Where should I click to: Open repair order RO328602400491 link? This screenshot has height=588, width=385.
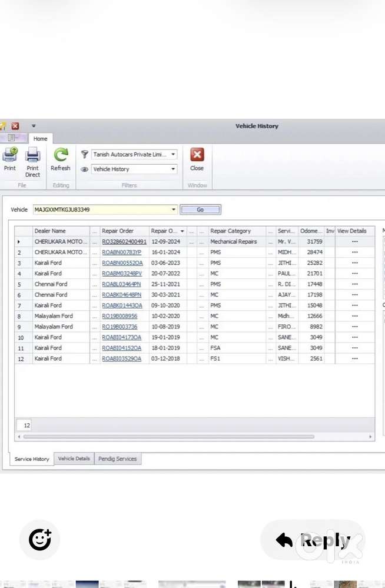click(x=124, y=242)
